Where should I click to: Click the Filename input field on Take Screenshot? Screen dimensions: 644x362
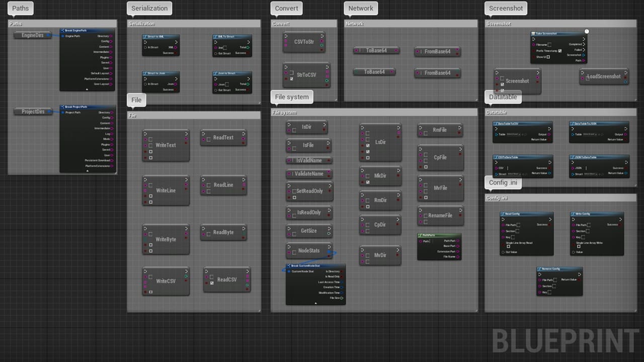pyautogui.click(x=549, y=45)
